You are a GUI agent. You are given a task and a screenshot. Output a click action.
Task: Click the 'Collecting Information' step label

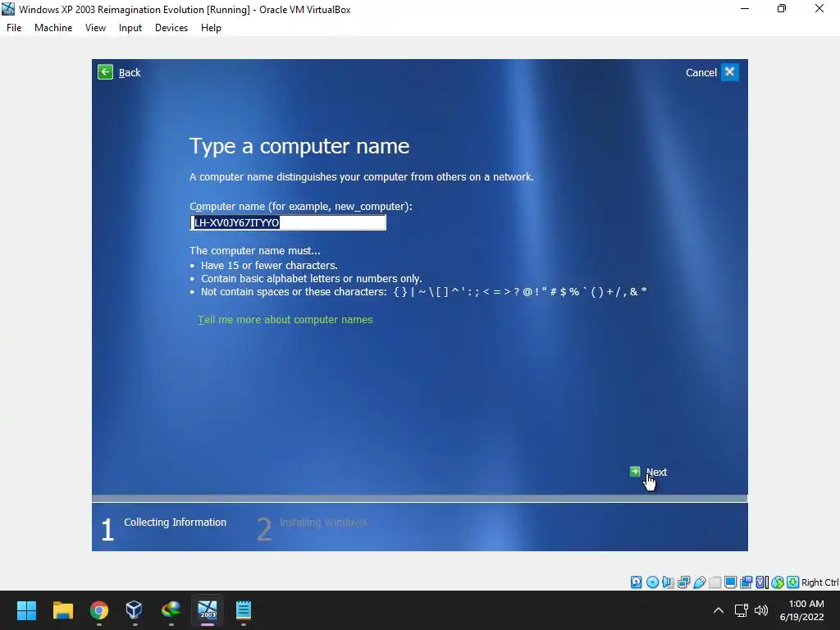click(x=176, y=523)
